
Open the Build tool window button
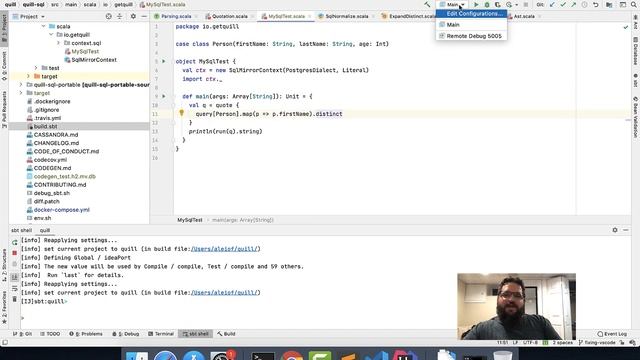pyautogui.click(x=226, y=334)
